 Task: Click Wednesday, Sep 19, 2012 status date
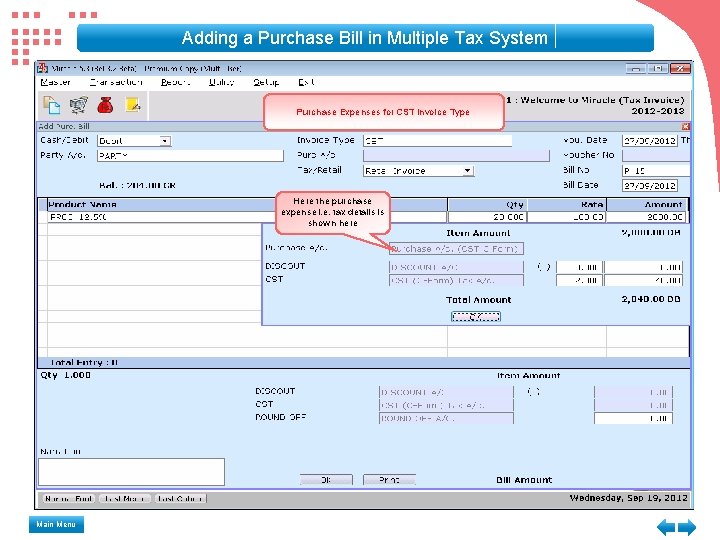click(629, 498)
